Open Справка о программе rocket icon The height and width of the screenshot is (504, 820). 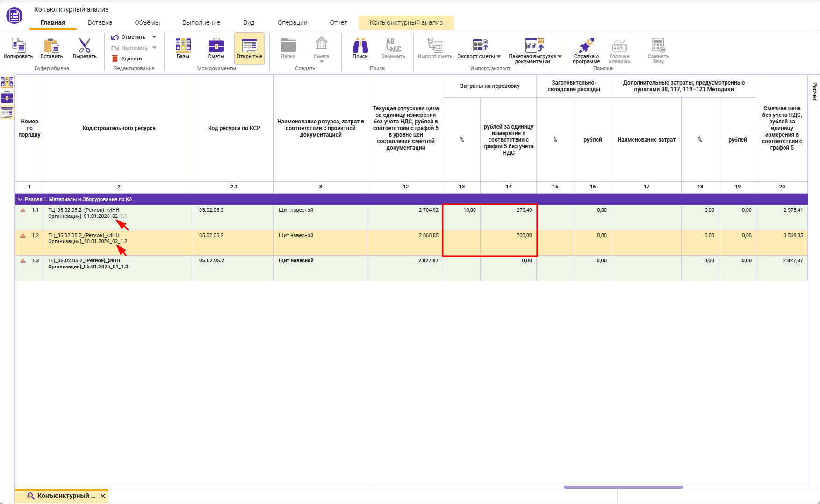586,46
